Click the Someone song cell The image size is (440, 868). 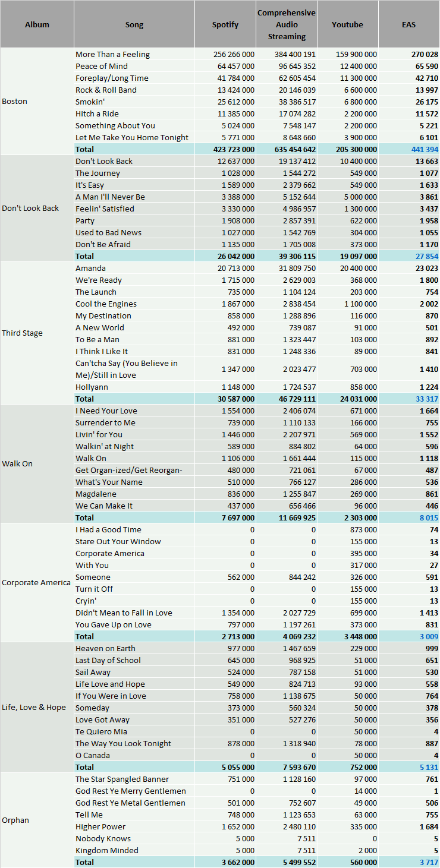[x=134, y=577]
